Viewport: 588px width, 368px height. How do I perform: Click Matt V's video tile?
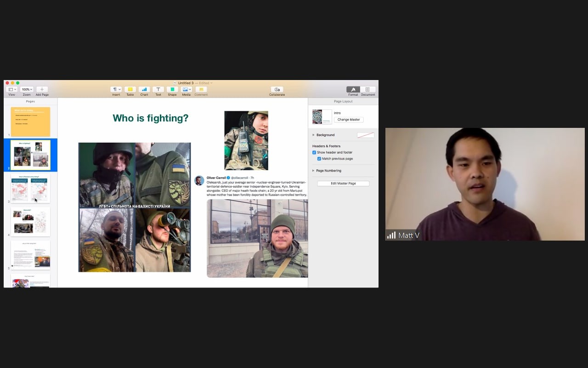coord(485,184)
